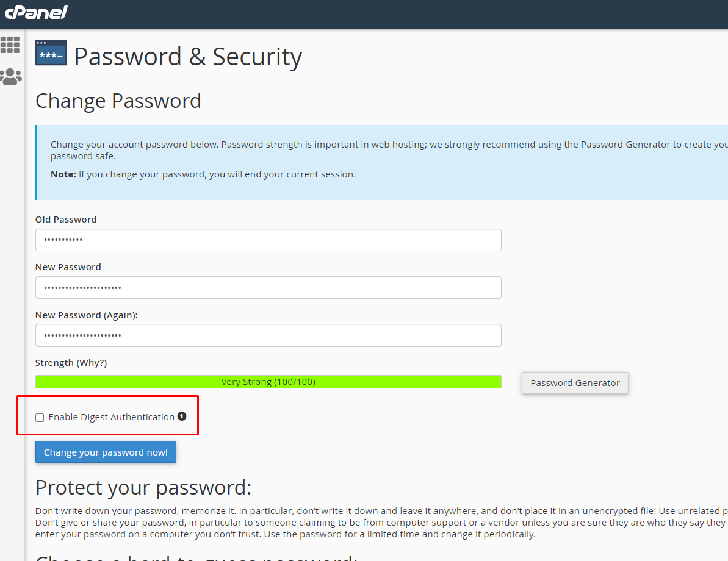
Task: Click the "Enable Digest Authentication" label text
Action: [x=112, y=417]
